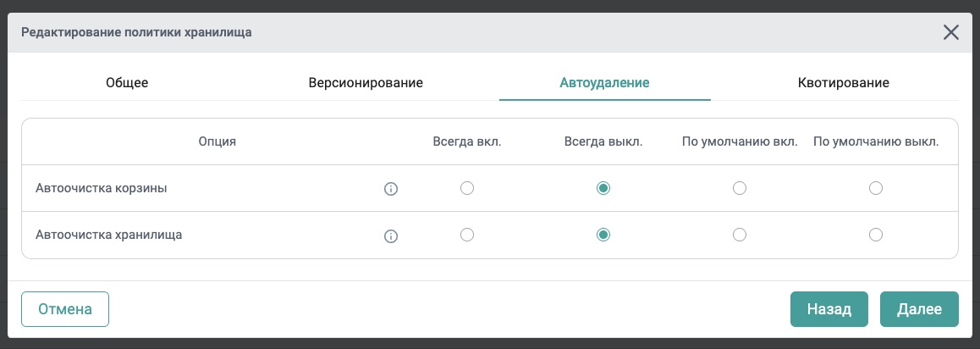
Task: Choose По умолчанию вкл. for Автоочистка корзины
Action: click(x=740, y=188)
